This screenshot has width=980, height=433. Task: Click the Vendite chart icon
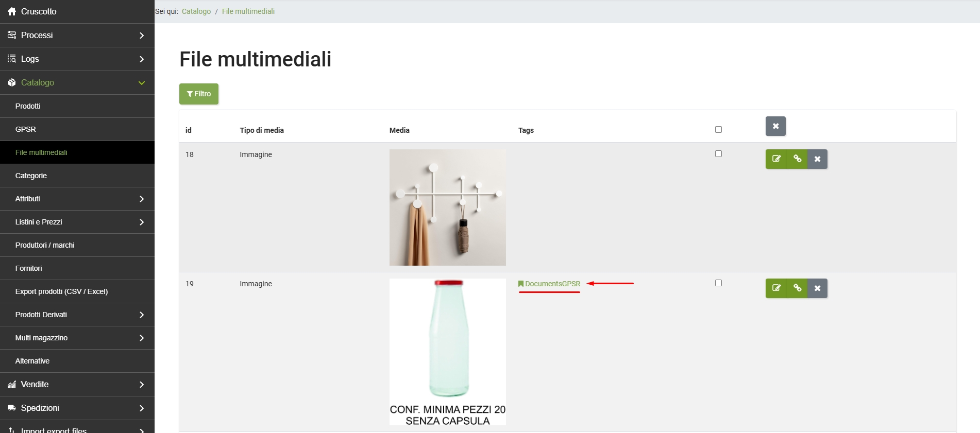click(12, 385)
